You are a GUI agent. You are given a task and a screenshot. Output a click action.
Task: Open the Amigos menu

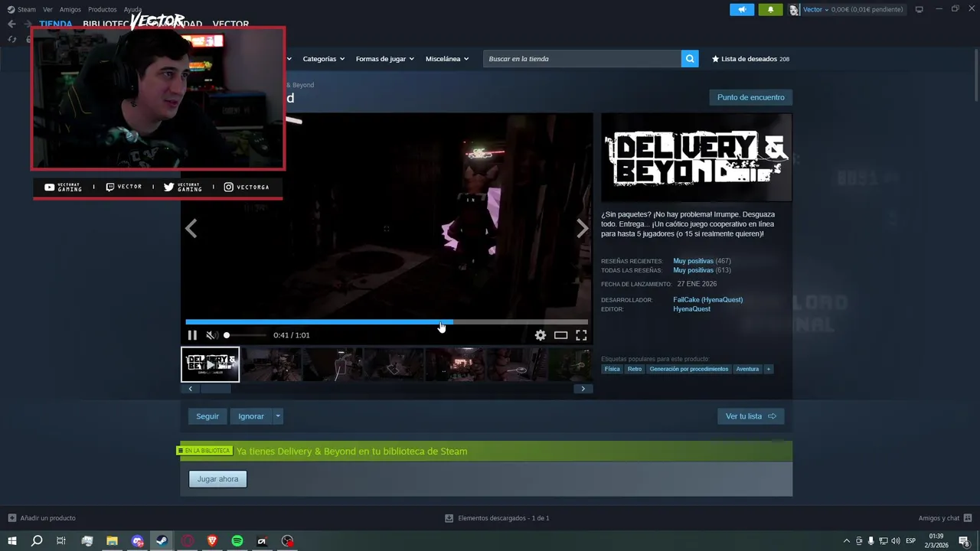click(x=70, y=9)
